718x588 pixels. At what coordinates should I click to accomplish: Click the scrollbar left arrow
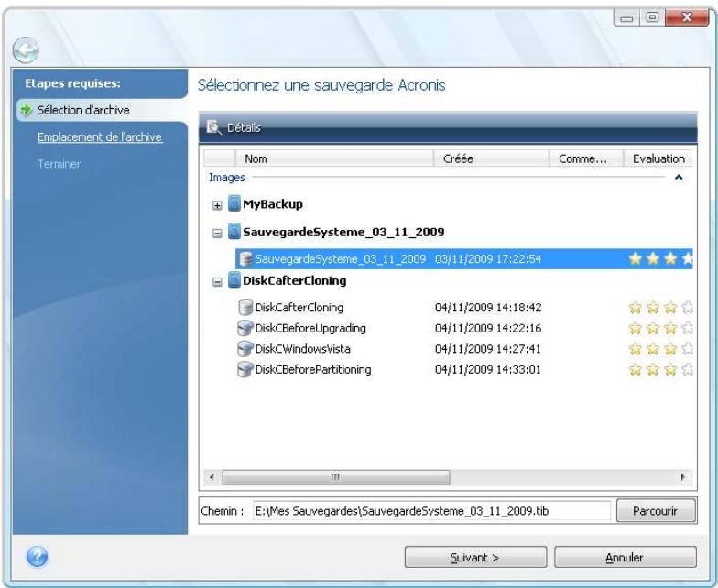click(212, 477)
